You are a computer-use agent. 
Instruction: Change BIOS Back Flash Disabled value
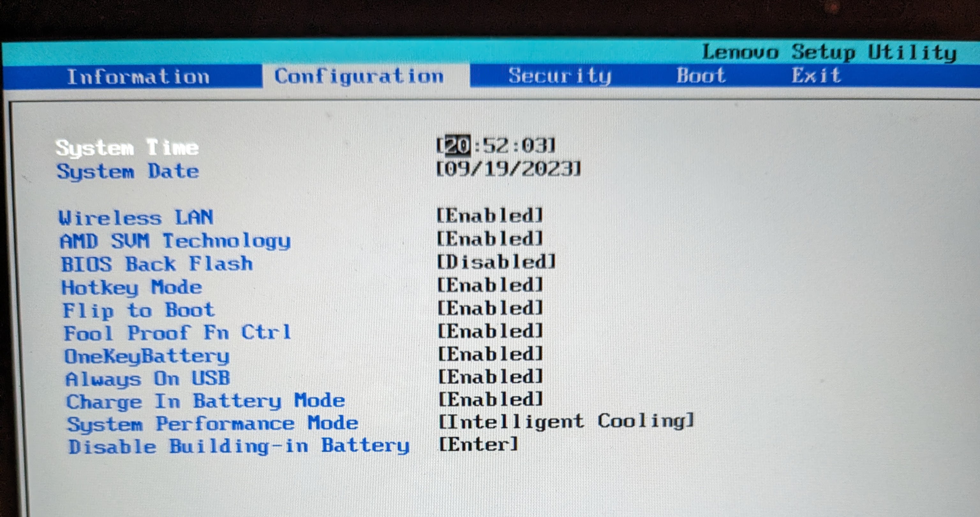[496, 262]
